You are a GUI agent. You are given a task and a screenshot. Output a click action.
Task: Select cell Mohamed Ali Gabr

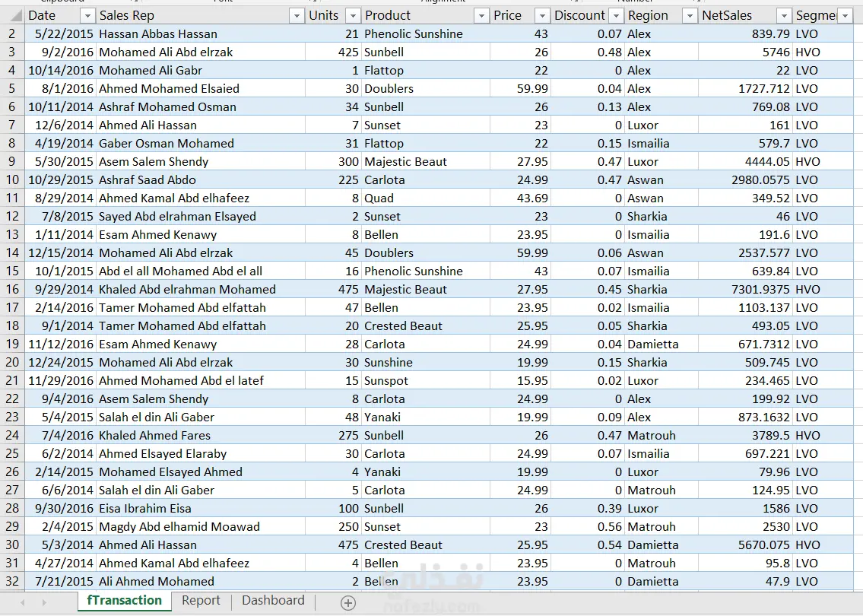[201, 71]
